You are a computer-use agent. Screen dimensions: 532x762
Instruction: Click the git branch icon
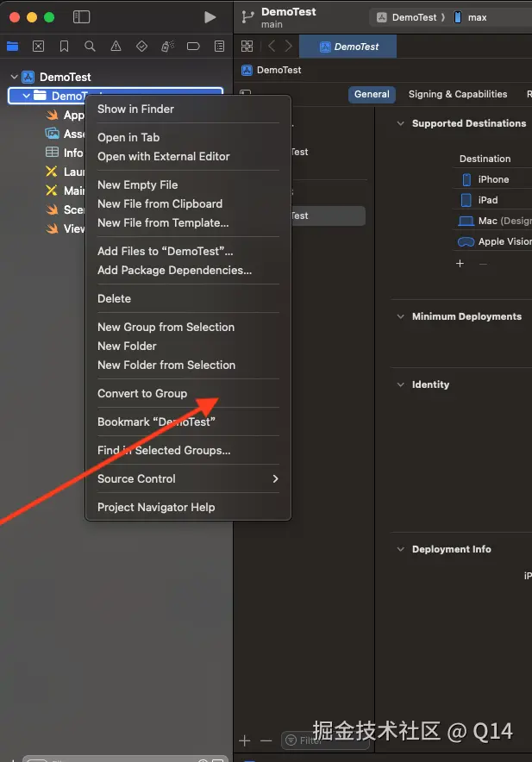247,17
